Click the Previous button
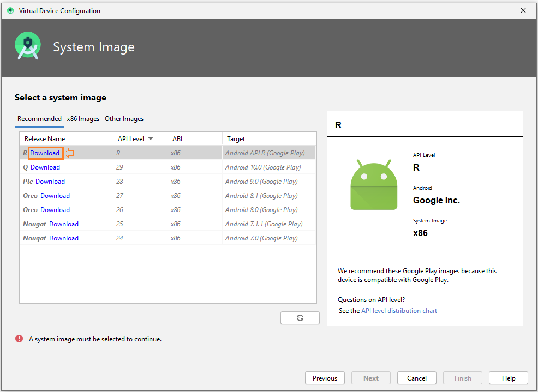 click(x=325, y=378)
